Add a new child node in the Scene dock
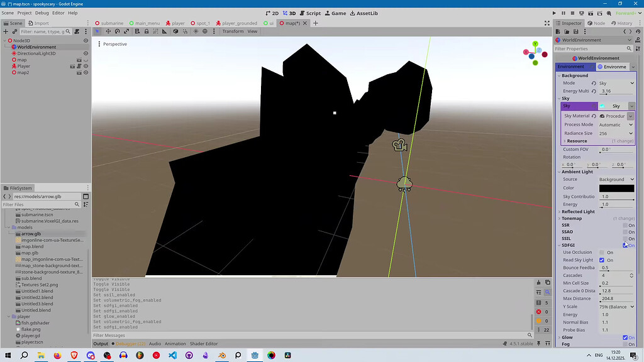Image resolution: width=644 pixels, height=362 pixels. click(4, 31)
